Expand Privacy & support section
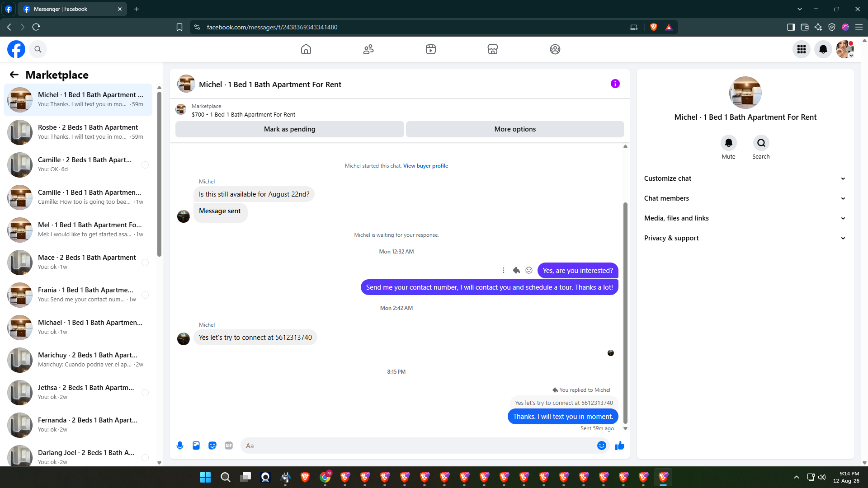 point(745,238)
